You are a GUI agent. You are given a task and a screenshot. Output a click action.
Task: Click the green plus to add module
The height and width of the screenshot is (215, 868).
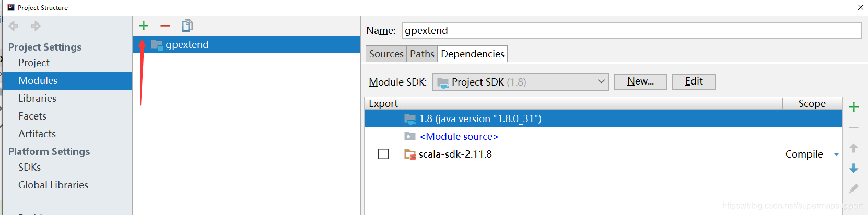click(144, 26)
